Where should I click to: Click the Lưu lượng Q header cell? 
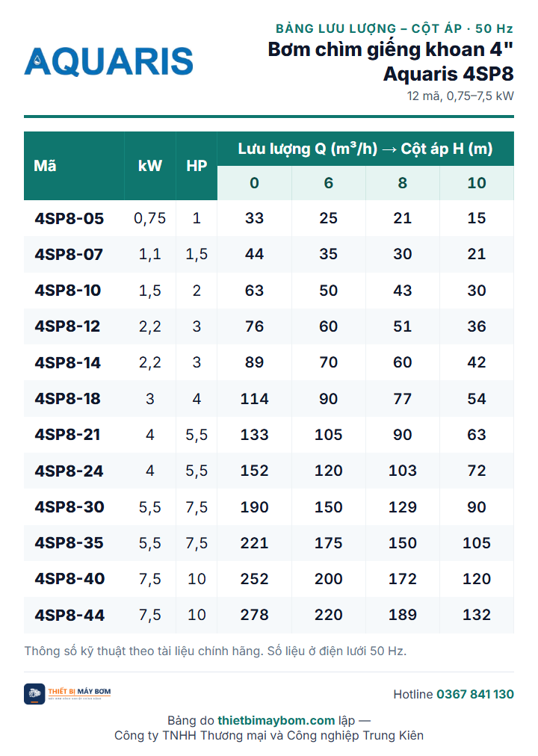click(365, 149)
